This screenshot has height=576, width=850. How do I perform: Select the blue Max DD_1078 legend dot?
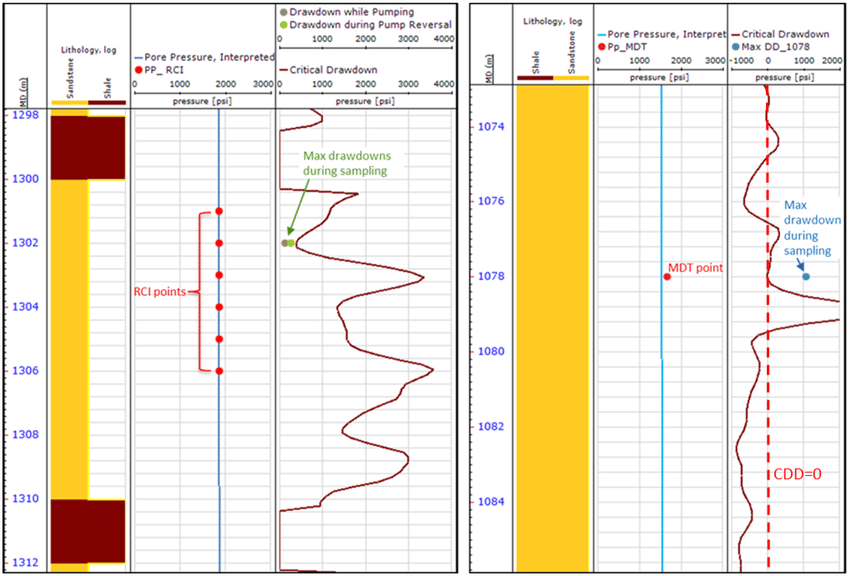coord(735,46)
